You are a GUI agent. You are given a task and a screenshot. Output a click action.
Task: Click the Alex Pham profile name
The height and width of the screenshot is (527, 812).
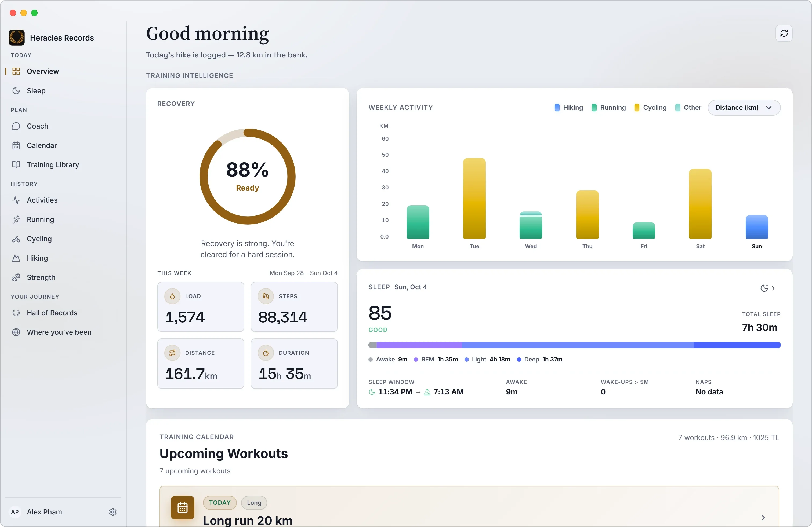[44, 512]
